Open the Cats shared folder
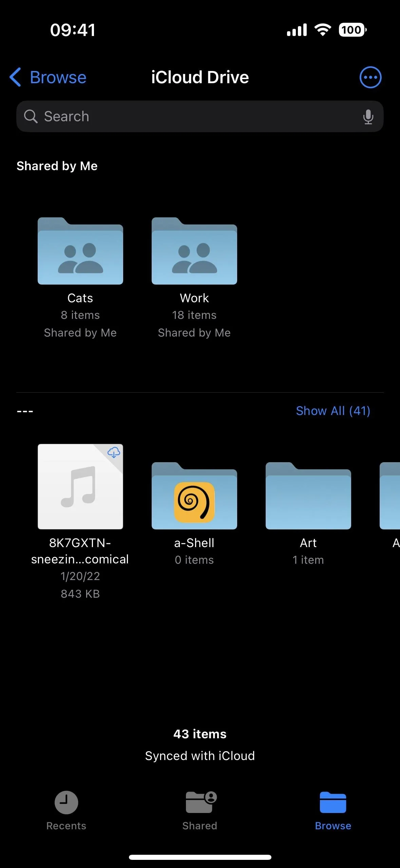This screenshot has height=868, width=400. click(x=80, y=251)
